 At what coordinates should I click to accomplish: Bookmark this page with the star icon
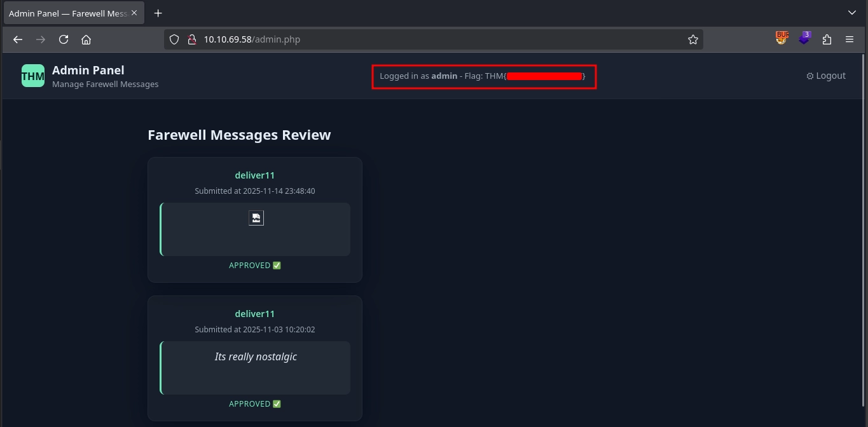click(692, 39)
